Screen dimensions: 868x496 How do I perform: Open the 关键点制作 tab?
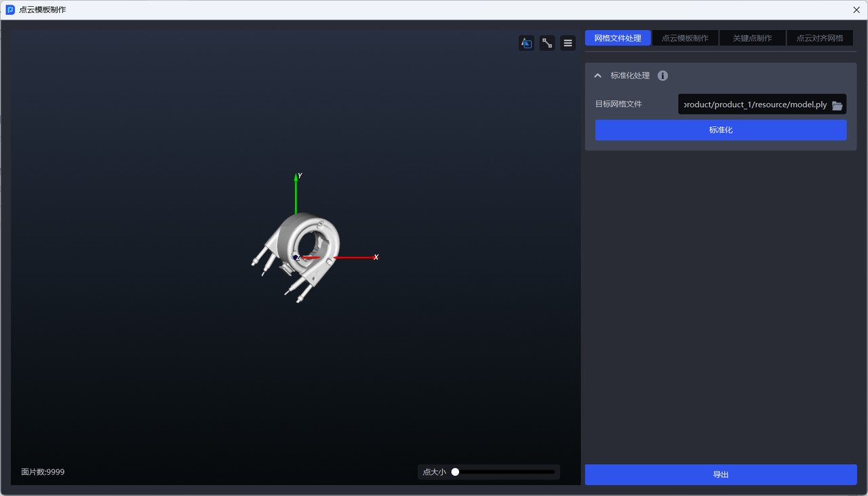click(x=752, y=38)
